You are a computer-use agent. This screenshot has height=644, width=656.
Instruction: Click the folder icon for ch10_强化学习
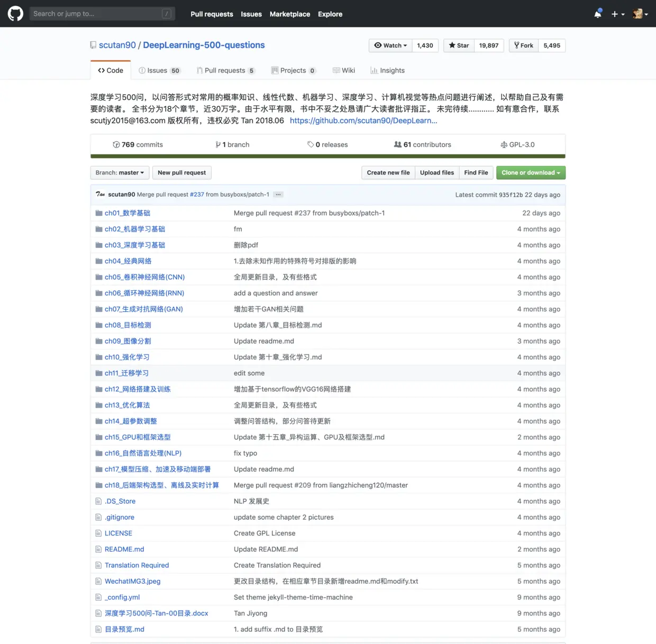[x=99, y=357]
